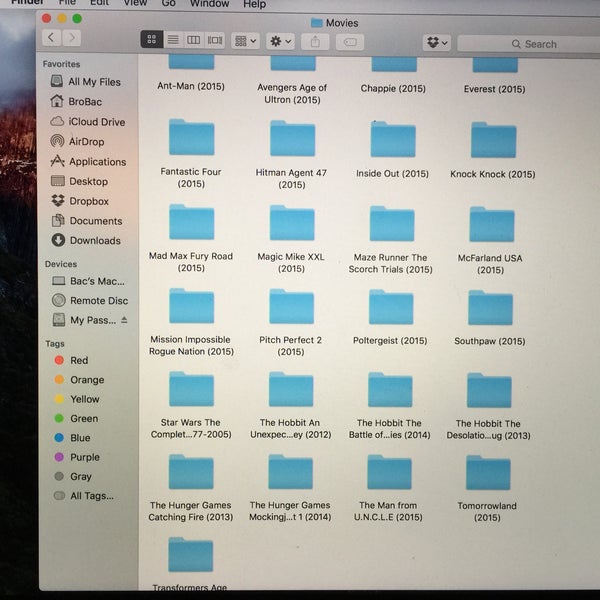The width and height of the screenshot is (600, 600).
Task: Select iCloud Drive in sidebar
Action: (88, 122)
